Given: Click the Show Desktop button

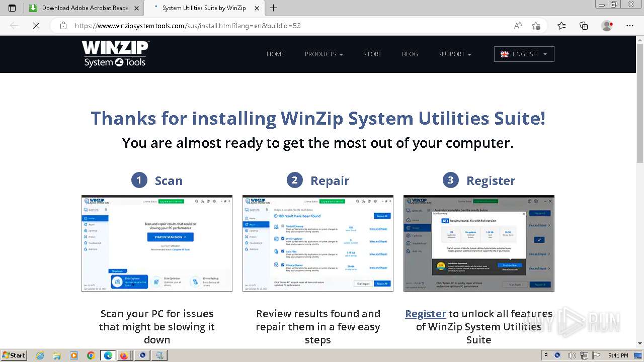Looking at the screenshot, I should 638,355.
